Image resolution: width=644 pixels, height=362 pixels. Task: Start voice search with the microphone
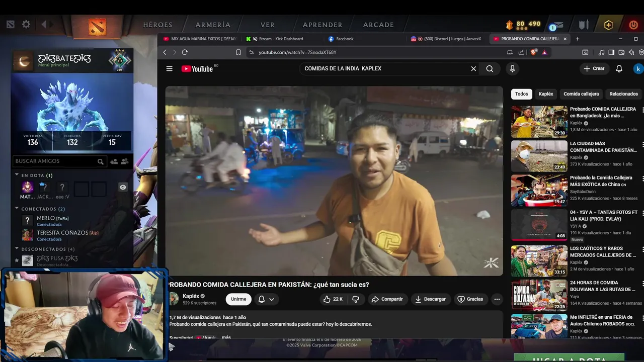(x=512, y=69)
